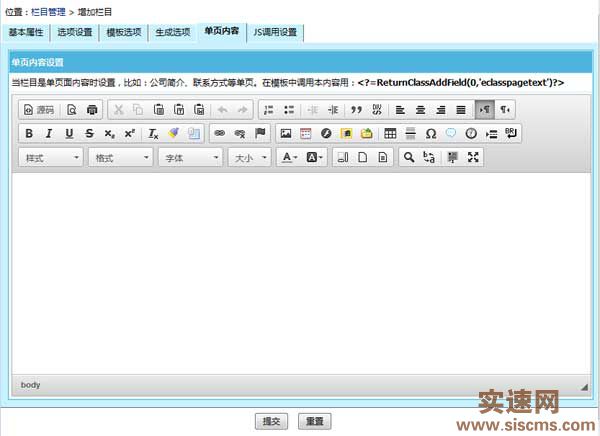Screen dimensions: 600x436
Task: Click the Paste from Word icon
Action: (199, 110)
